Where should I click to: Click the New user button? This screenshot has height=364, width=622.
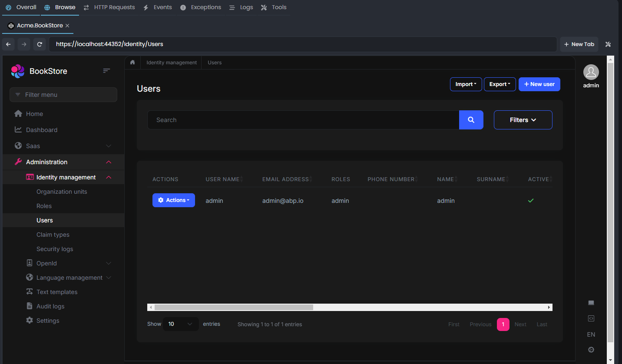(x=539, y=84)
